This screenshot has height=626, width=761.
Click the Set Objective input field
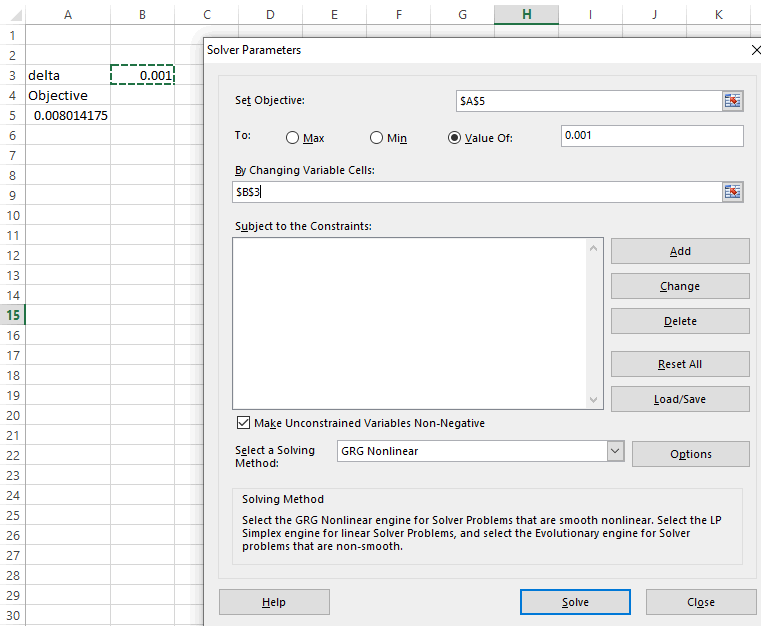coord(589,101)
